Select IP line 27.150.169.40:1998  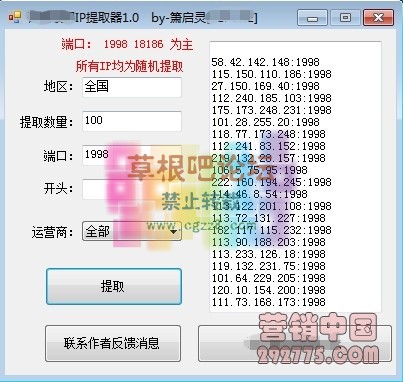tap(265, 86)
